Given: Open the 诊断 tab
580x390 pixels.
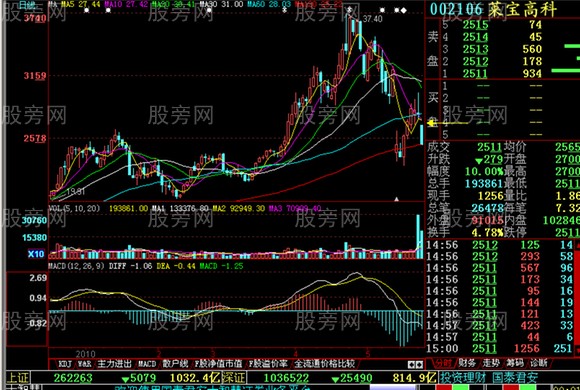Looking at the screenshot, I should click(x=538, y=363).
